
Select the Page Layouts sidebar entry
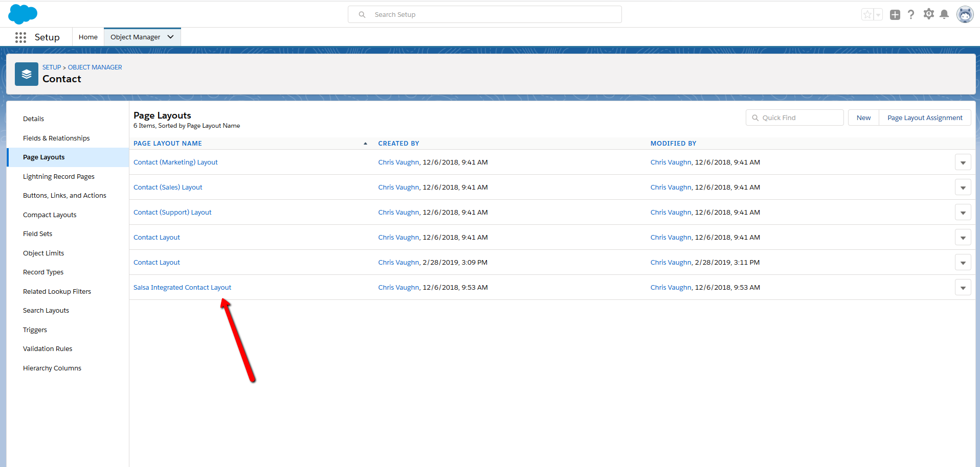click(43, 157)
